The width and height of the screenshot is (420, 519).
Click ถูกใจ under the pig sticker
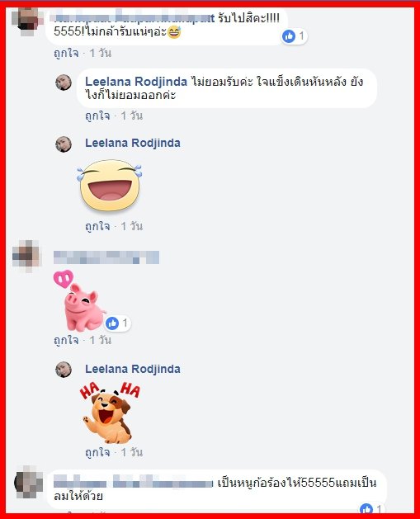67,340
